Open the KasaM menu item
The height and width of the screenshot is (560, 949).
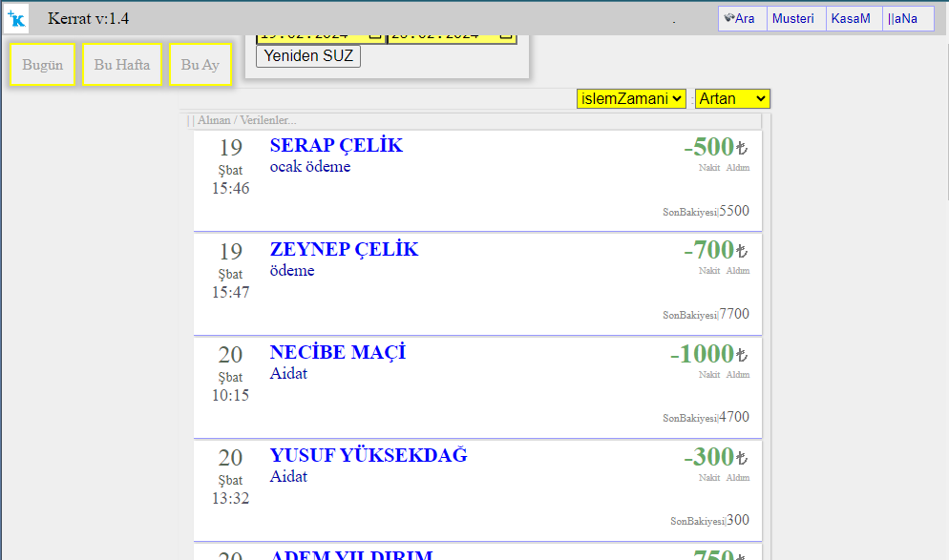point(853,18)
